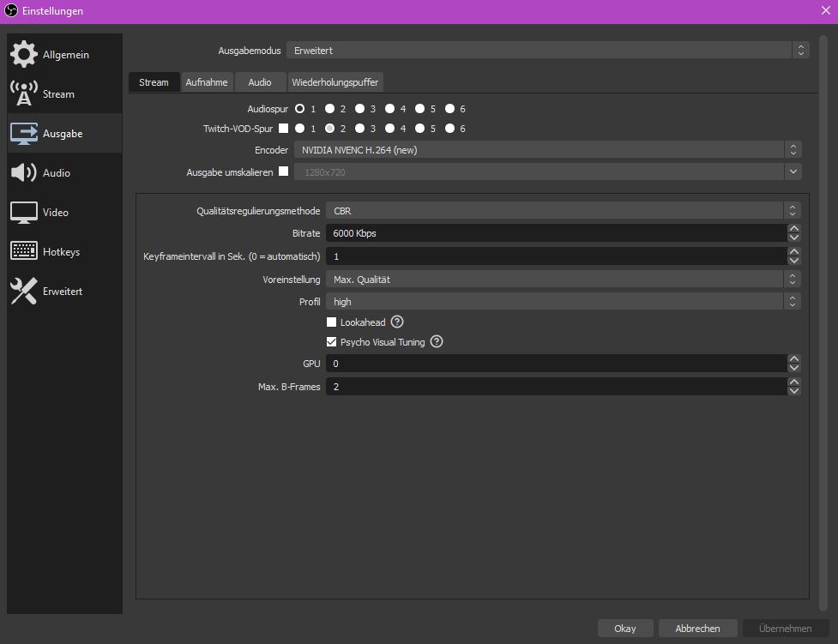The width and height of the screenshot is (838, 644).
Task: Click the Lookahead help question mark icon
Action: (397, 322)
